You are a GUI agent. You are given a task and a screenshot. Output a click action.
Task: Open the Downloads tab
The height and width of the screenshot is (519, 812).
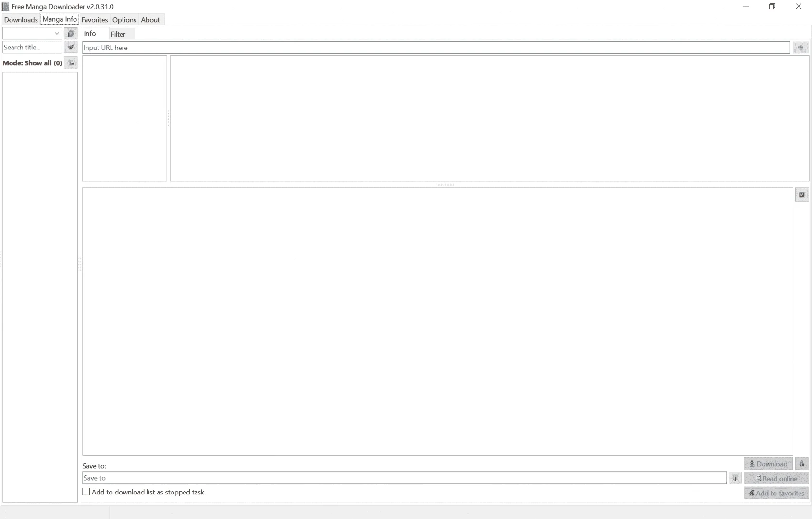(x=21, y=20)
